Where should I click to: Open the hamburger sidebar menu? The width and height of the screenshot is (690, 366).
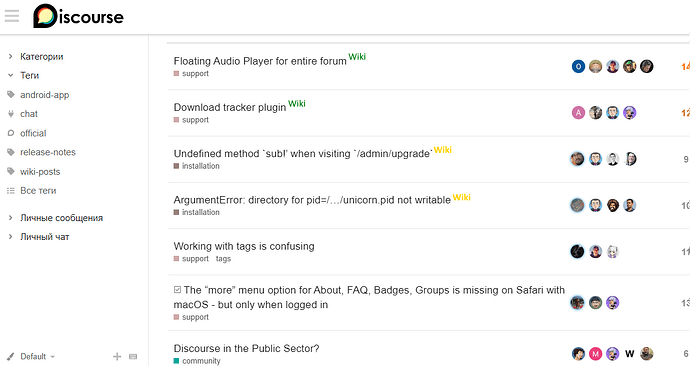point(12,16)
